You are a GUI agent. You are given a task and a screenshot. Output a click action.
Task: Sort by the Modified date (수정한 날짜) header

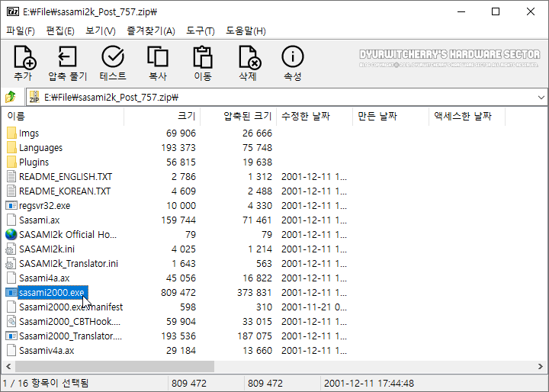click(315, 116)
